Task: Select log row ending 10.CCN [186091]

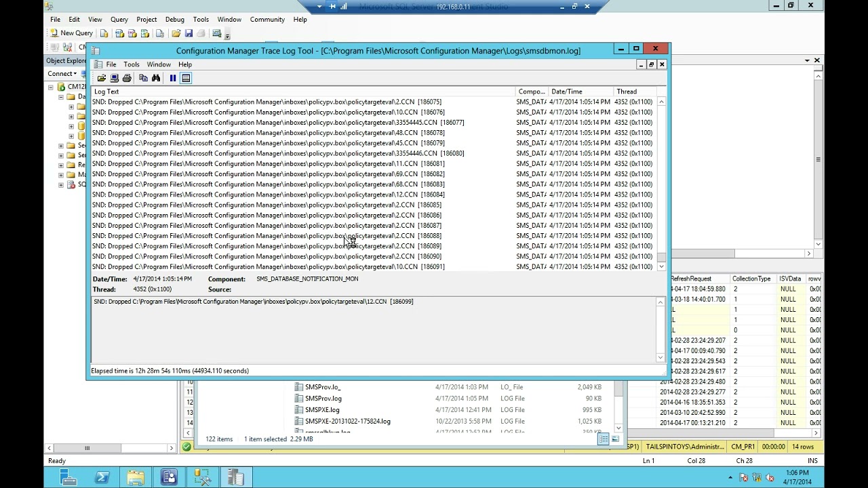Action: (x=374, y=267)
